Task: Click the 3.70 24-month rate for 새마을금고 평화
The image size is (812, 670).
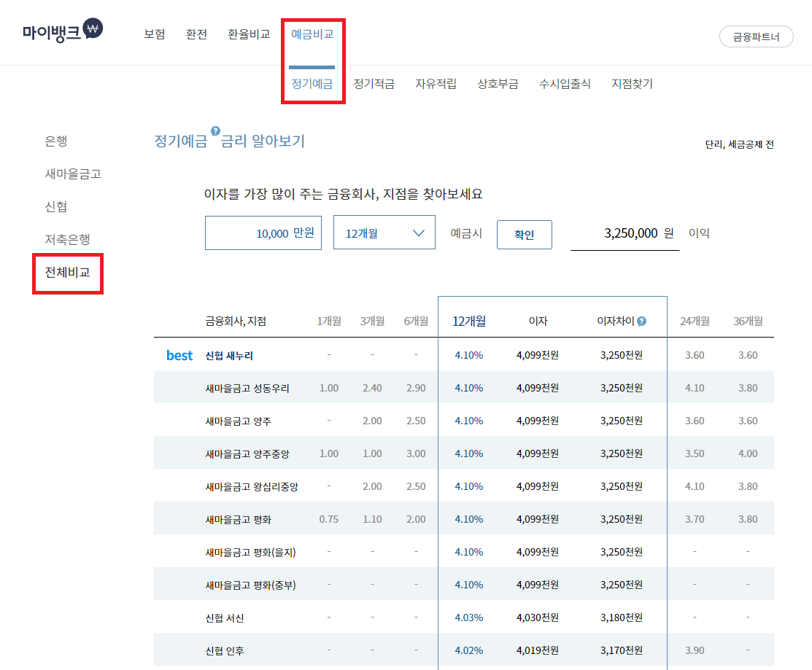Action: [x=695, y=519]
